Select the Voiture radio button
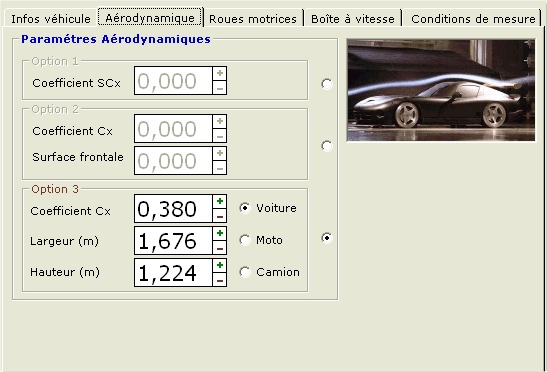 (245, 208)
